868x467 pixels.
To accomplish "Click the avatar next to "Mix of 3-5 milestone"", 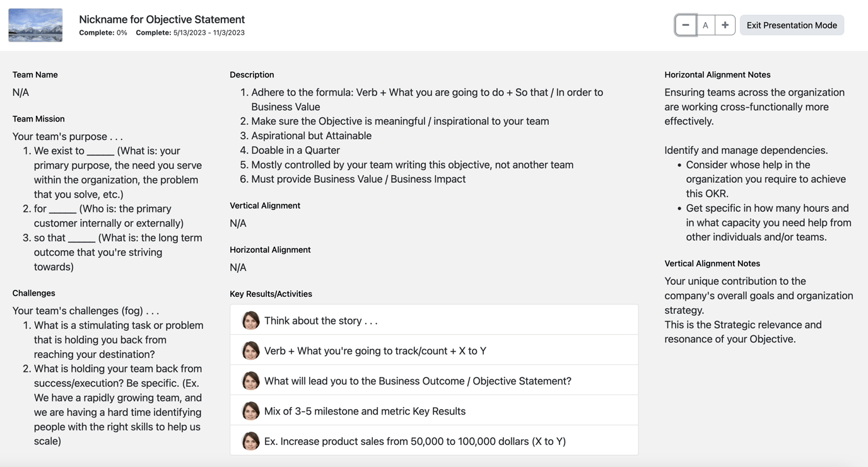I will pos(250,411).
